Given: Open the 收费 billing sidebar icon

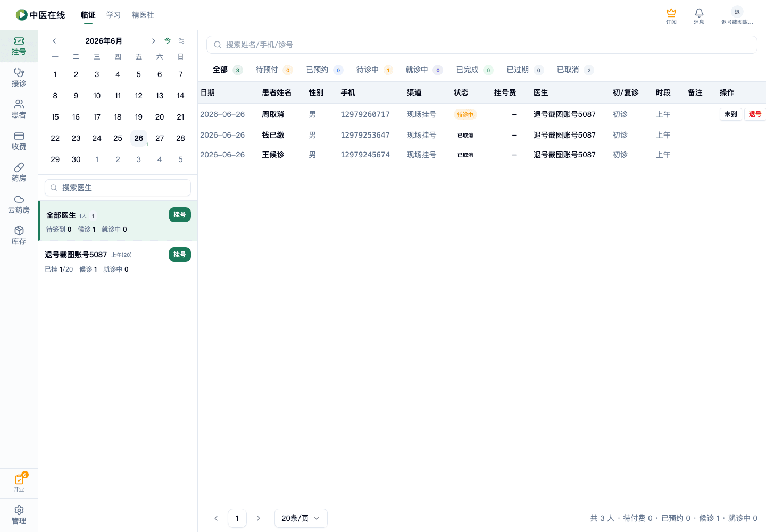Looking at the screenshot, I should pyautogui.click(x=19, y=141).
